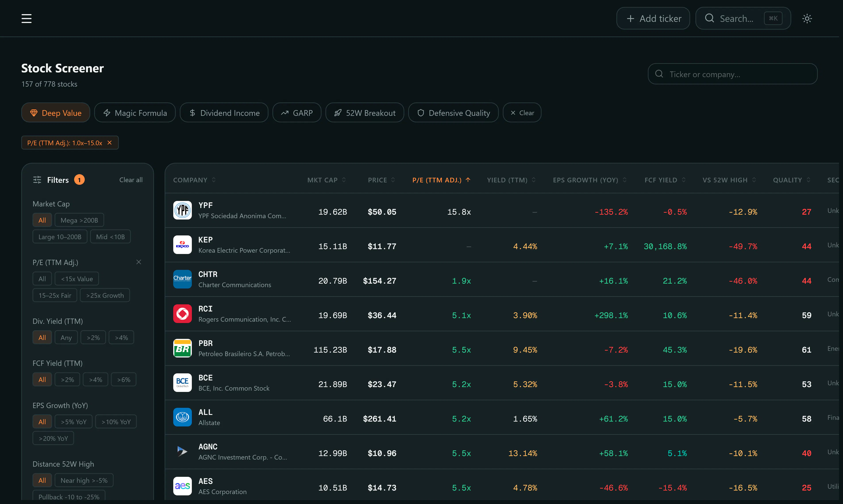Select Near high >-5% filter

tap(84, 480)
